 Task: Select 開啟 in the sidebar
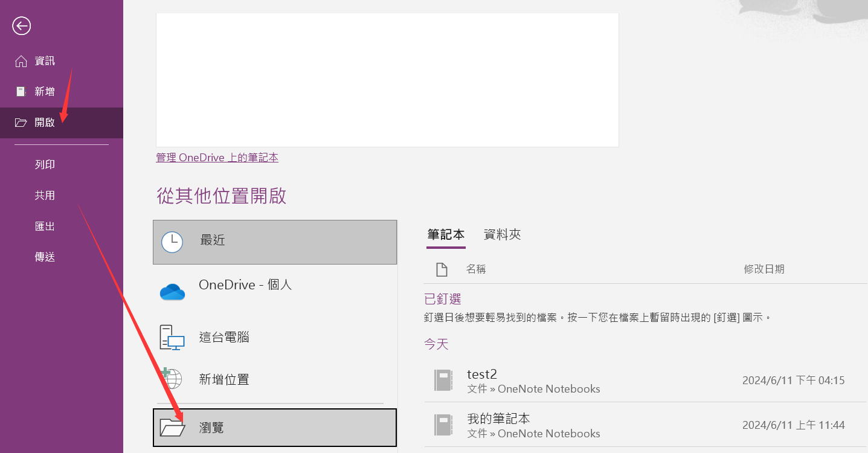point(62,123)
